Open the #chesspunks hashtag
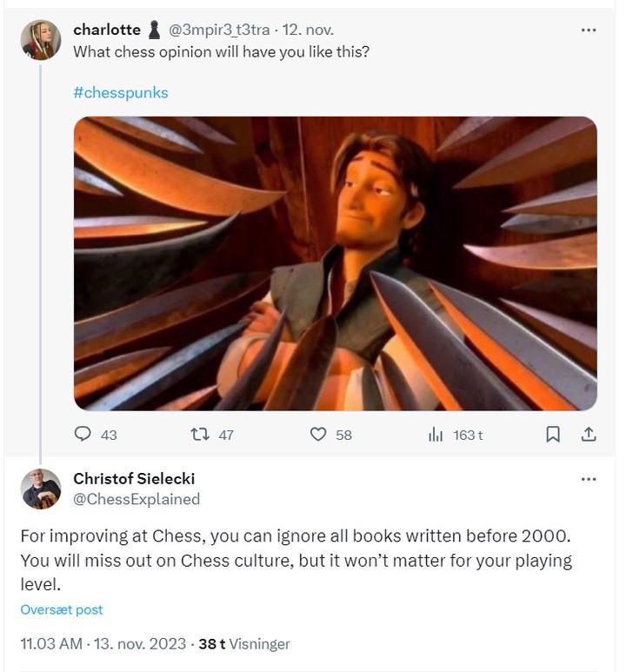 click(121, 92)
